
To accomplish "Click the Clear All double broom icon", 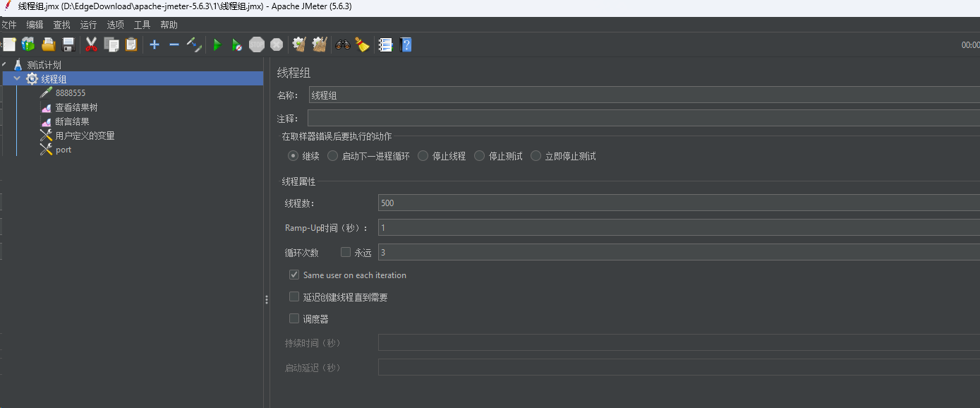I will coord(320,44).
